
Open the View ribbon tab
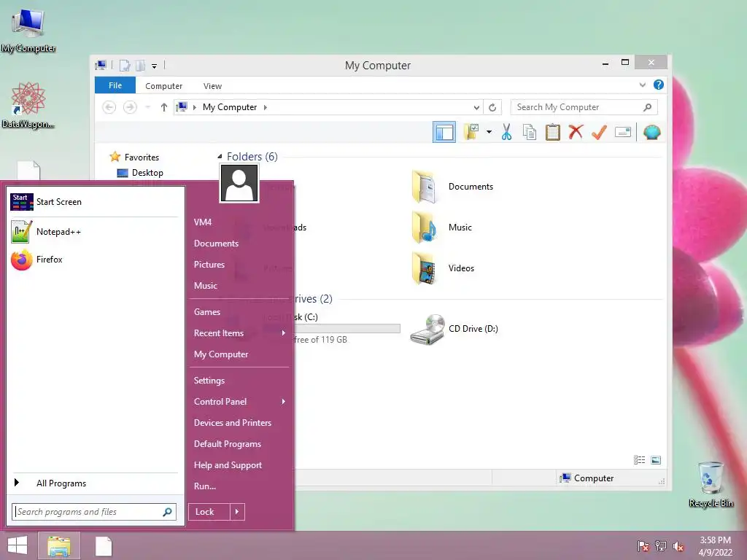212,86
